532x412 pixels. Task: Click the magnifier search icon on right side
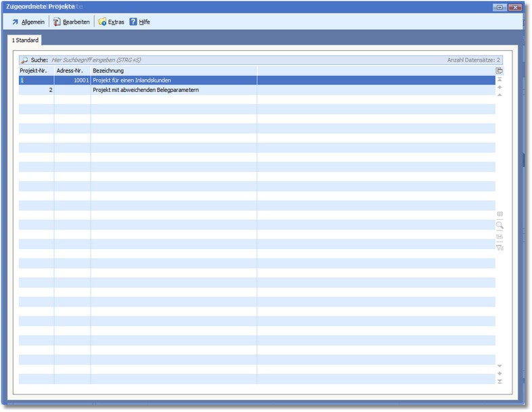pos(500,225)
